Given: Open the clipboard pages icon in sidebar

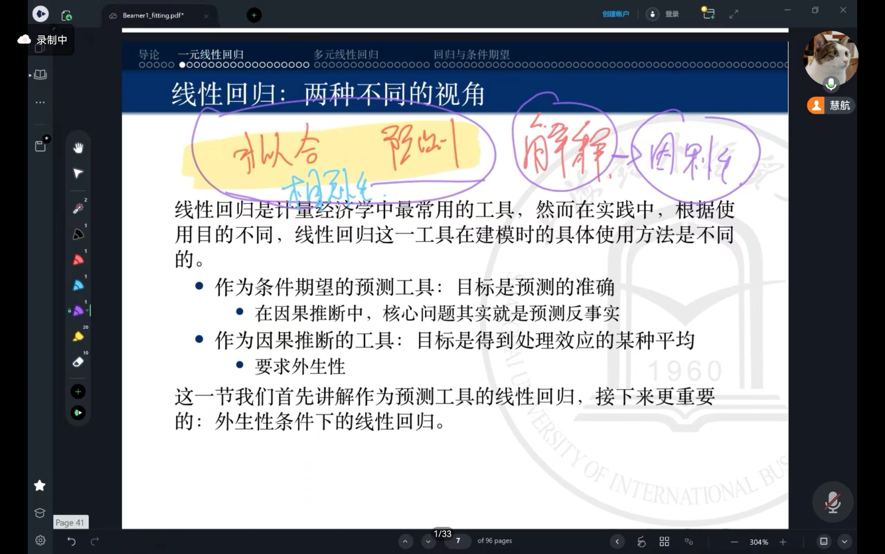Looking at the screenshot, I should tap(41, 145).
